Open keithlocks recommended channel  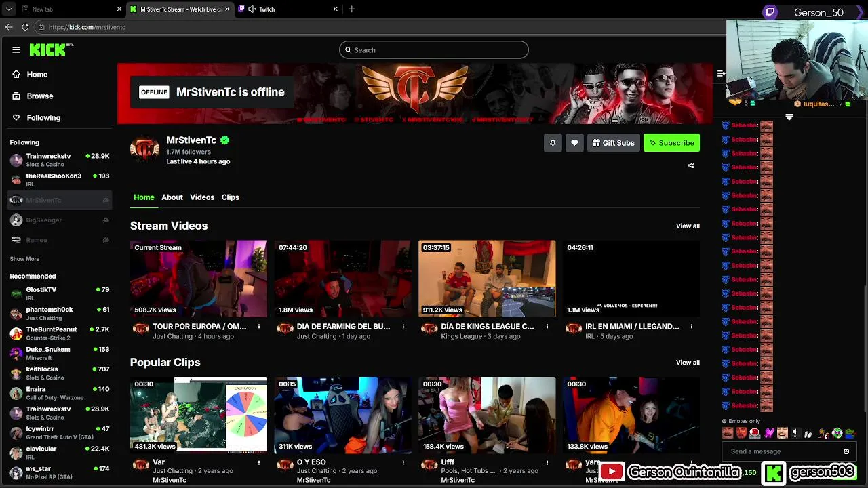[60, 373]
